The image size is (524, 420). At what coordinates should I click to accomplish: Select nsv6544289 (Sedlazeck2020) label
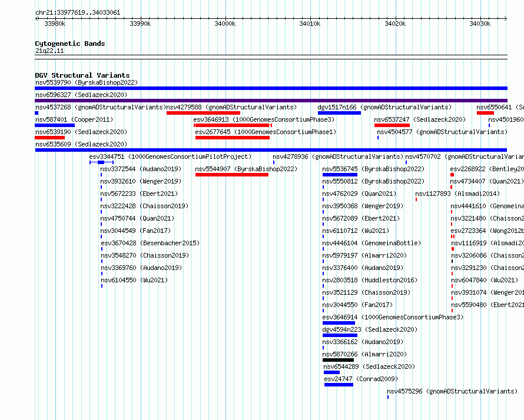tap(369, 366)
